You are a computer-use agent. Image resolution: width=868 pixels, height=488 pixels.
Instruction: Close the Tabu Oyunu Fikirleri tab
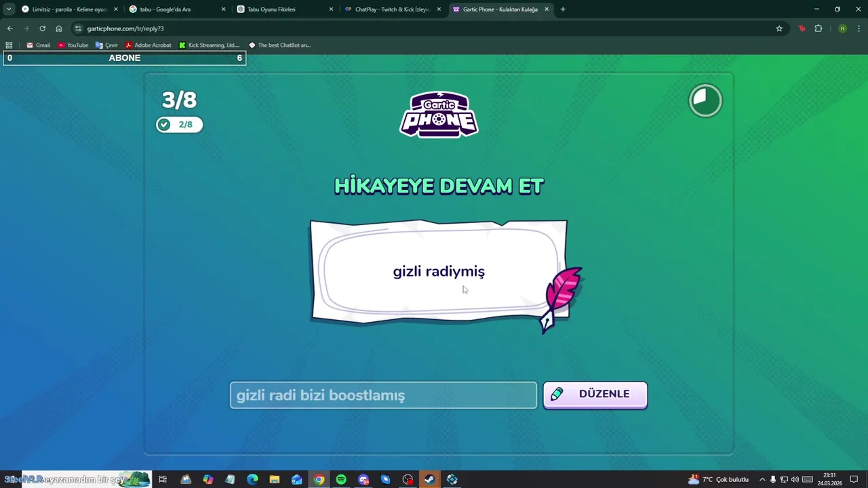pyautogui.click(x=331, y=9)
